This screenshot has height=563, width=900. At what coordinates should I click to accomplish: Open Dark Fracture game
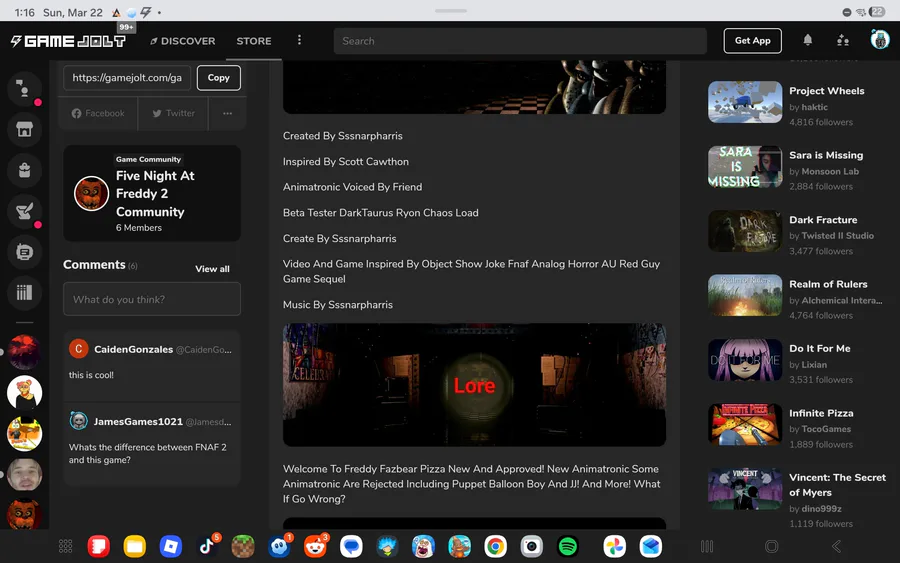pos(823,220)
